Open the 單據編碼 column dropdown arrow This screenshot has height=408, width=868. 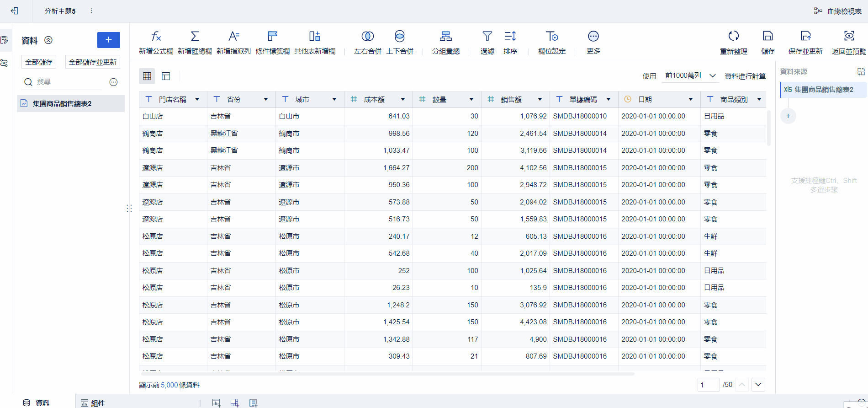[x=609, y=99]
